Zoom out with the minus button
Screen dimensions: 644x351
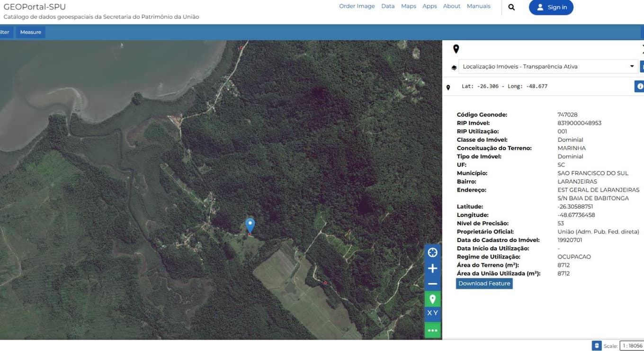[x=432, y=284]
